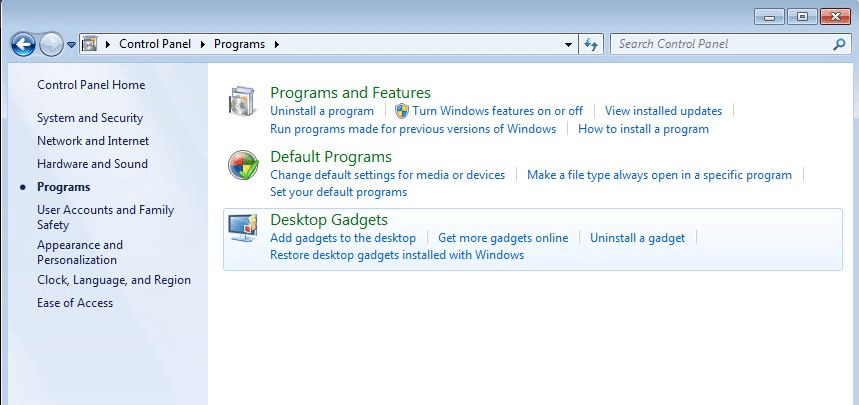The height and width of the screenshot is (405, 859).
Task: Click Make a file type always open link
Action: 660,175
